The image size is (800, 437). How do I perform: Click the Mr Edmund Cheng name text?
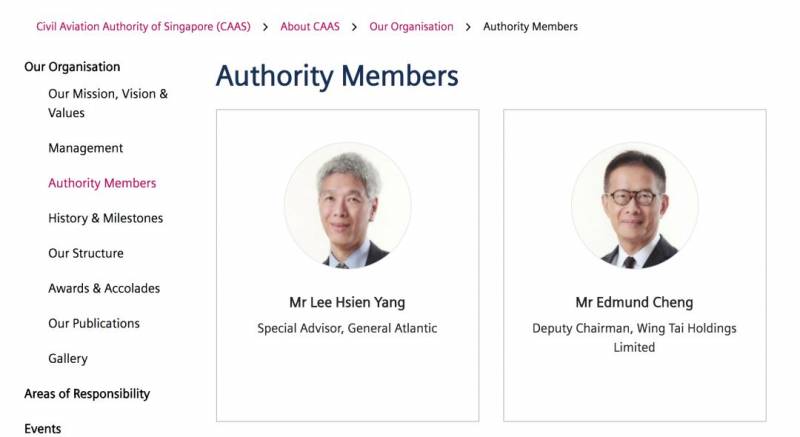click(634, 302)
